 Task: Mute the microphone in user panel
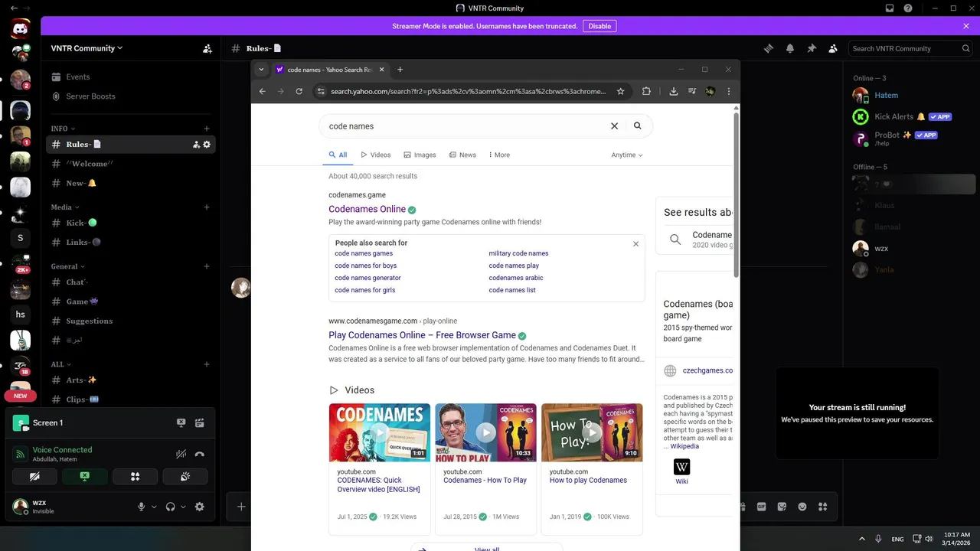[x=141, y=507]
